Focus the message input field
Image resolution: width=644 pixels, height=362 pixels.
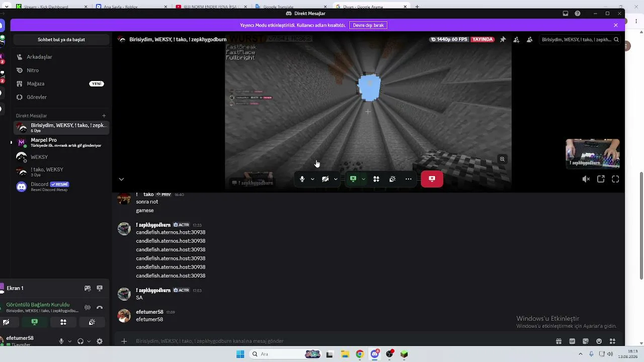342,341
